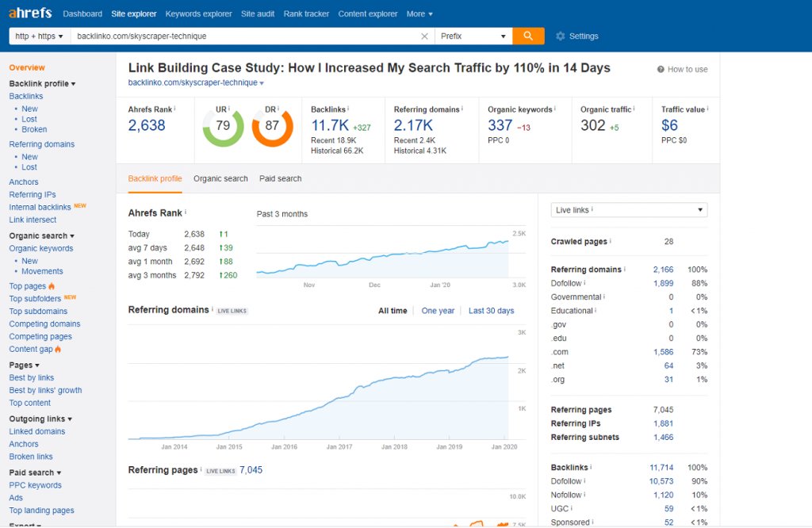Open Best by links' growth report

click(45, 390)
